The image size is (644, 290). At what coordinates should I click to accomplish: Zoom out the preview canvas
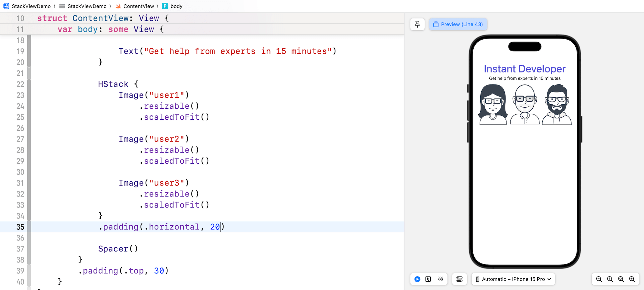pyautogui.click(x=599, y=279)
